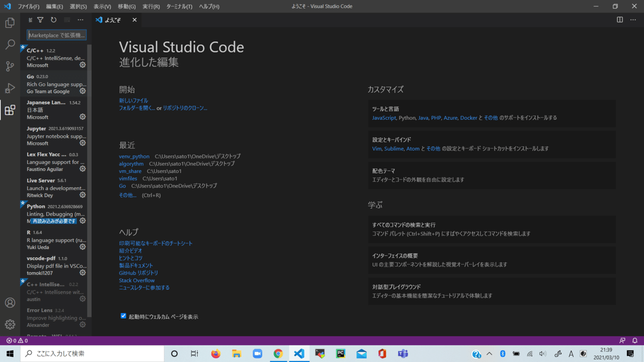Open the Run and Debug view
Image resolution: width=644 pixels, height=362 pixels.
pos(10,88)
